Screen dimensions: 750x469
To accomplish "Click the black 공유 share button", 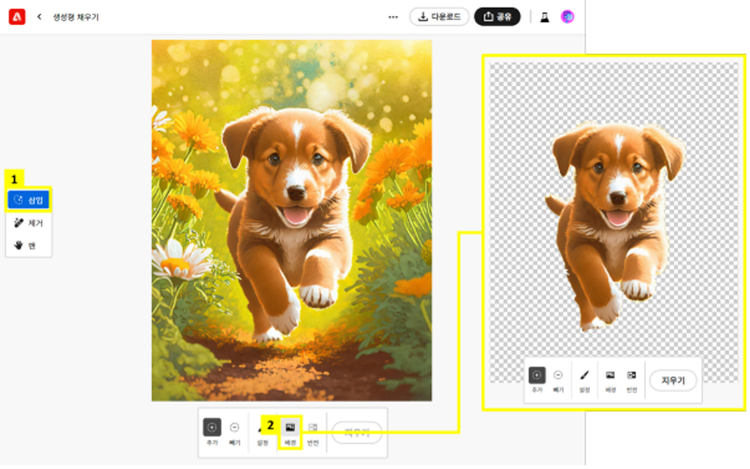I will [497, 17].
